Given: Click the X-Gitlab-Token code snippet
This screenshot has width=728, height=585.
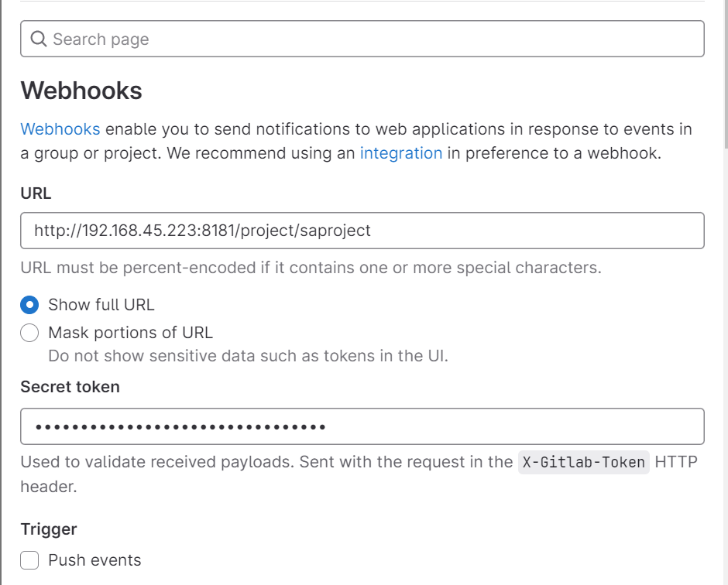Looking at the screenshot, I should [x=583, y=463].
